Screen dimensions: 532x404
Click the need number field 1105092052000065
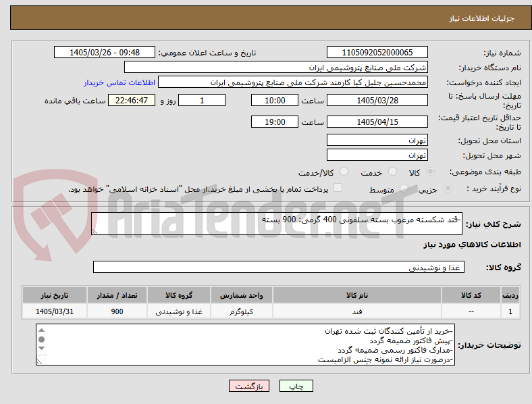[x=377, y=53]
